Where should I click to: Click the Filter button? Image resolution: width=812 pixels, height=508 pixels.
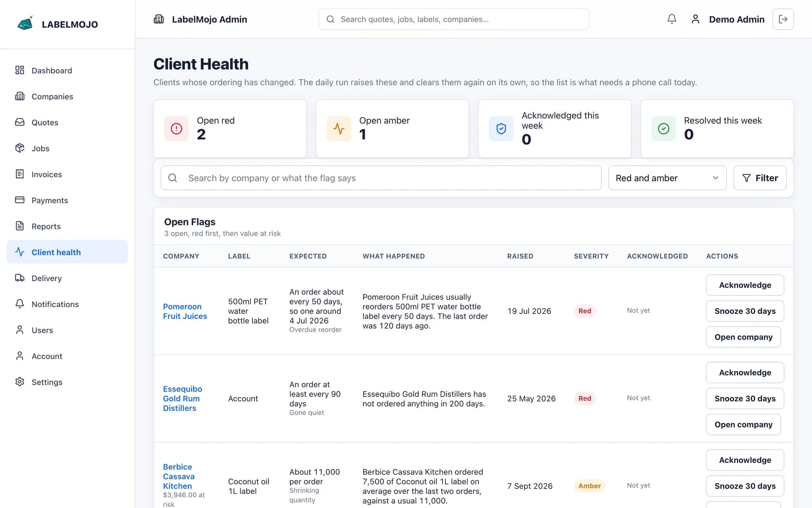(760, 178)
